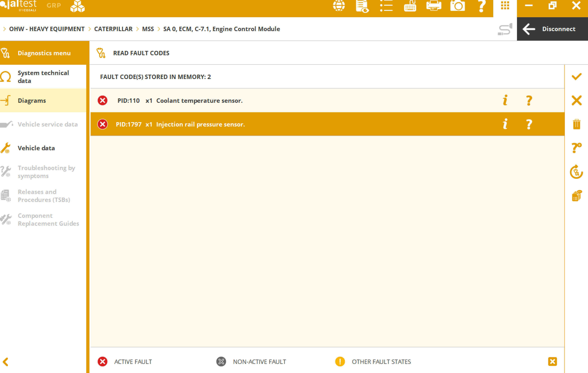The height and width of the screenshot is (373, 588).
Task: Open the virtual keyboard icon
Action: [410, 6]
